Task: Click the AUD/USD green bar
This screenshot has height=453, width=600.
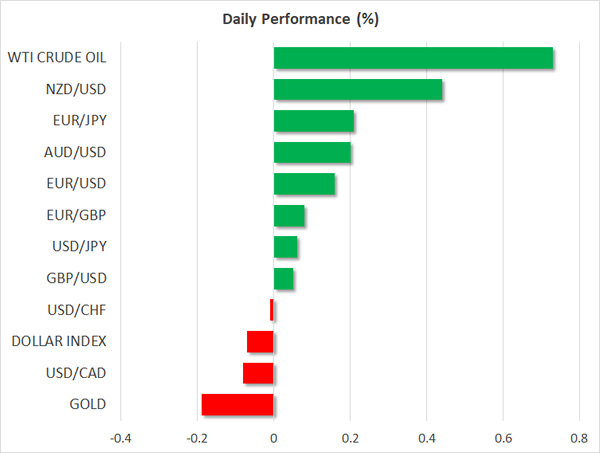Action: [312, 153]
